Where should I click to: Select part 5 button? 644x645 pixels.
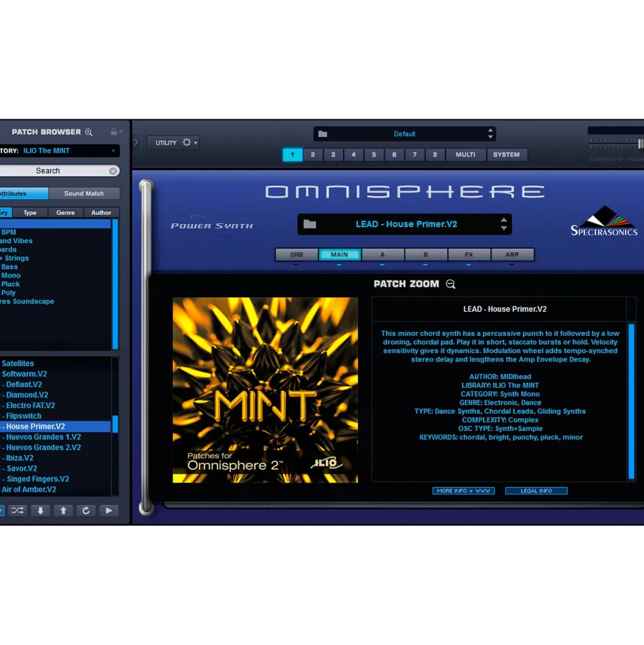374,155
